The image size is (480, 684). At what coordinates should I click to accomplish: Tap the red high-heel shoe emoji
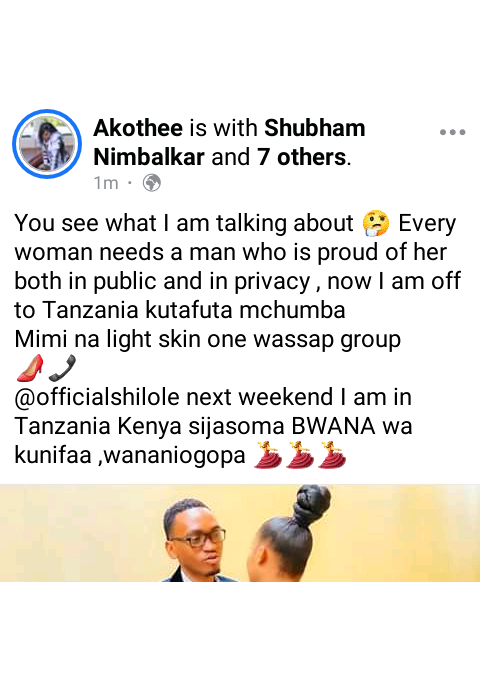tap(30, 368)
